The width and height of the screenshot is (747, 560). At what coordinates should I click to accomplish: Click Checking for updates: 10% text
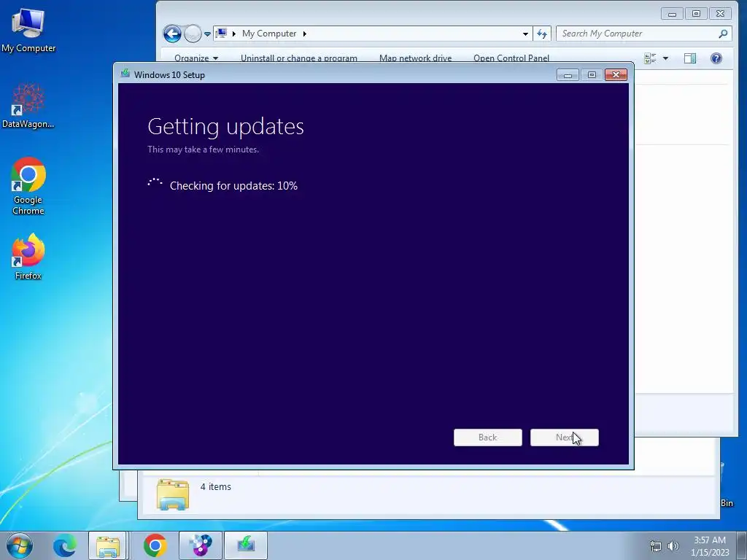click(x=233, y=186)
